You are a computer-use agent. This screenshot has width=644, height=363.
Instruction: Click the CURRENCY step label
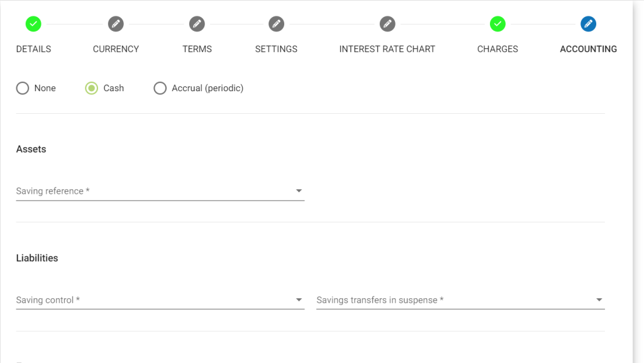pyautogui.click(x=116, y=49)
